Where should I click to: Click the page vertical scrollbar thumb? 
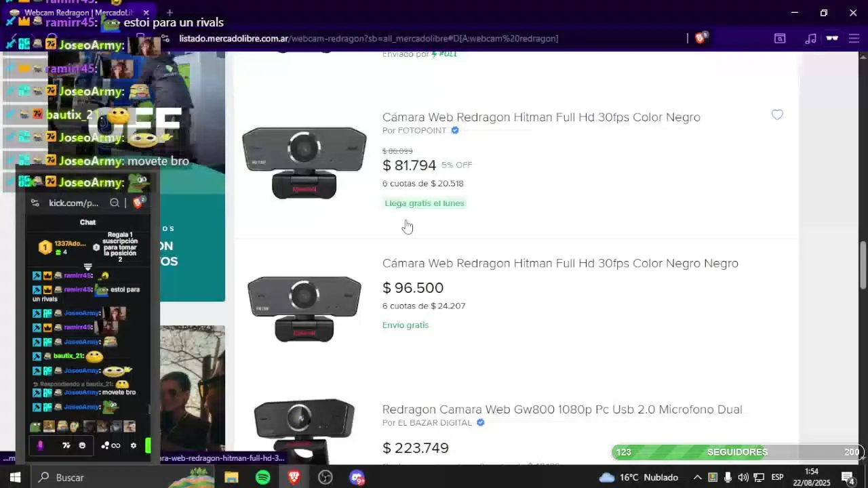click(863, 265)
